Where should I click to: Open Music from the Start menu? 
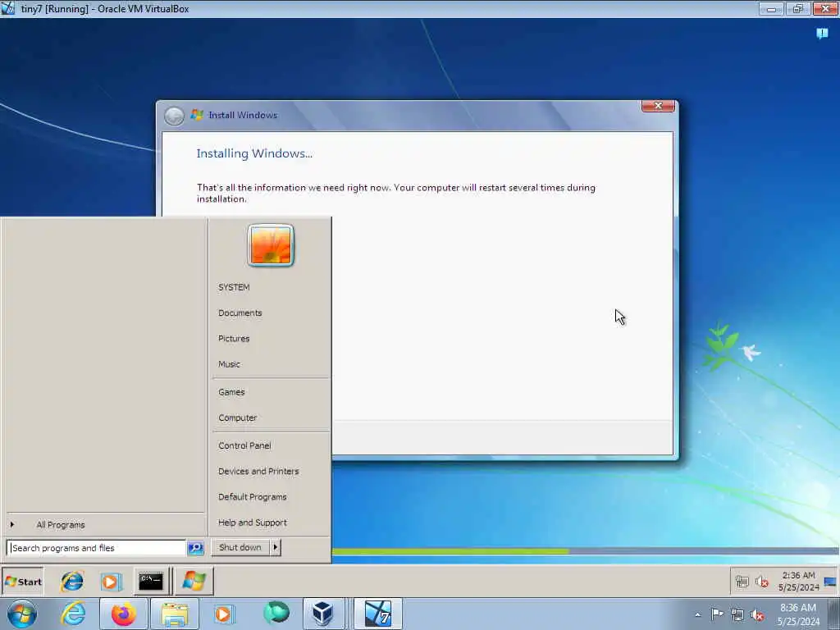tap(230, 364)
